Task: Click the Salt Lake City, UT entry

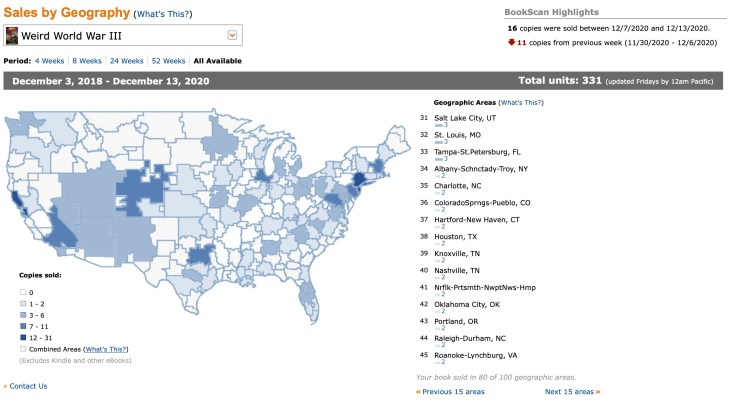Action: tap(465, 117)
